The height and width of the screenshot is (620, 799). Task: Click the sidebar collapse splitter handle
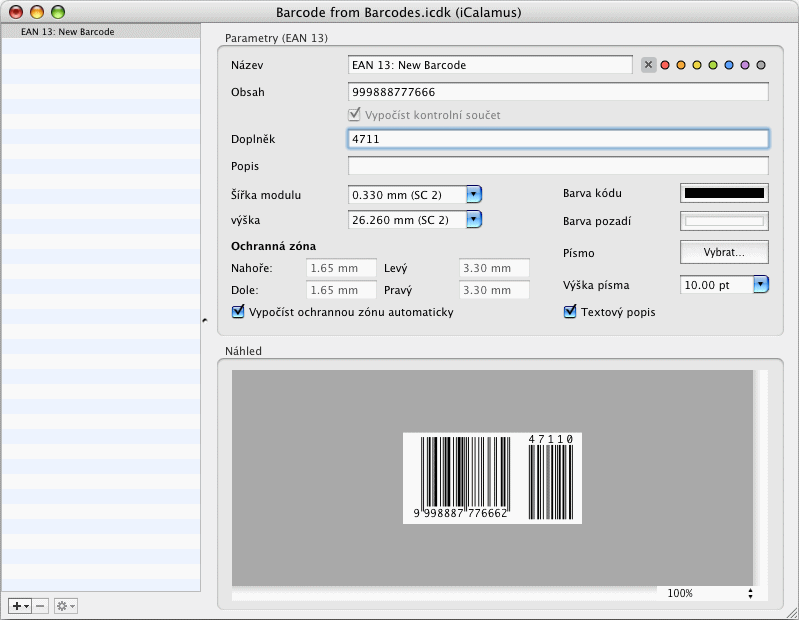[x=205, y=320]
